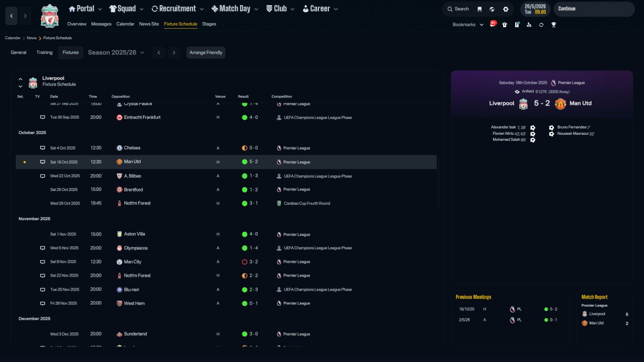Open the Bookmarks dropdown
Screen dimensions: 644x362
point(468,25)
